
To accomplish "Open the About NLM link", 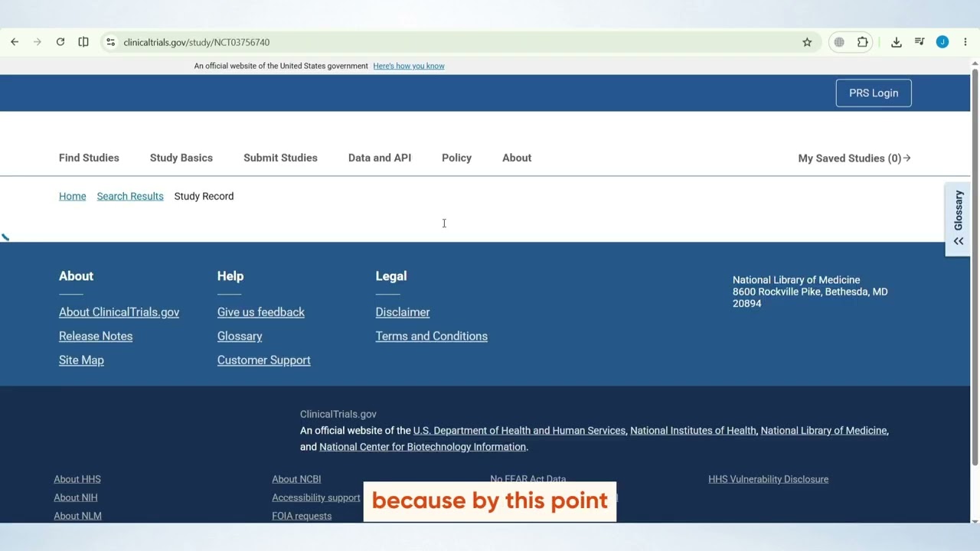I will tap(77, 516).
